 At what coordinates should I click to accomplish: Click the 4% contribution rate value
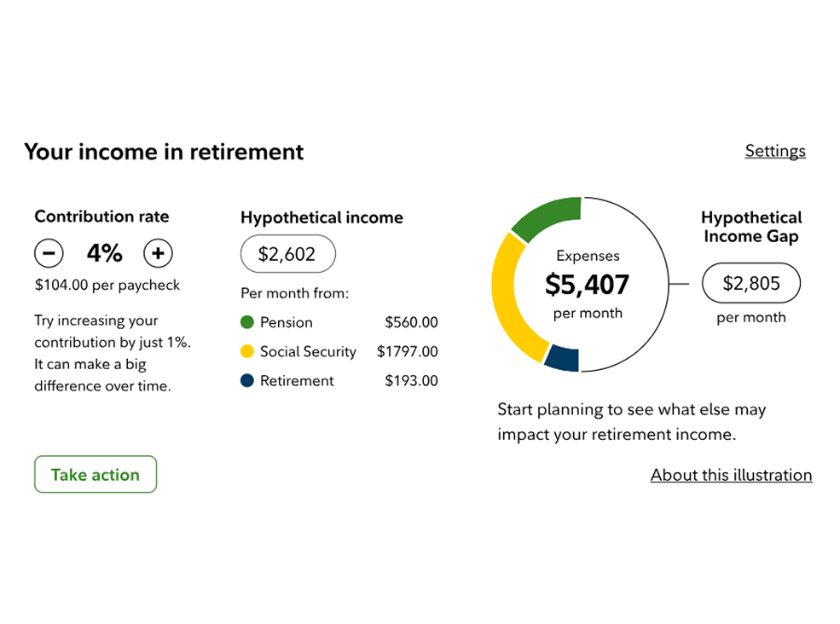(104, 253)
